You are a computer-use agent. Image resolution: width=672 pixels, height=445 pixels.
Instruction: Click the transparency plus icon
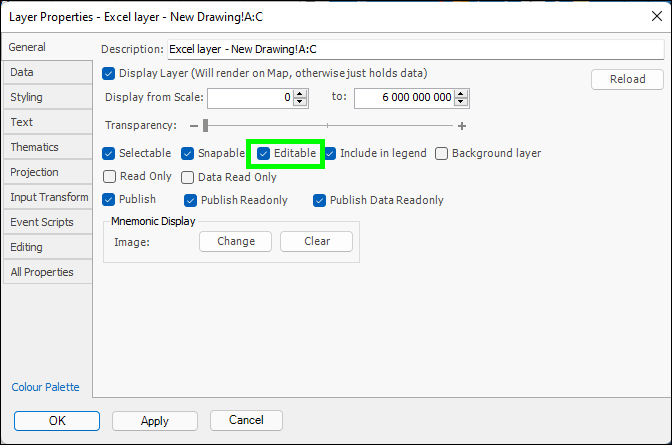click(x=462, y=126)
